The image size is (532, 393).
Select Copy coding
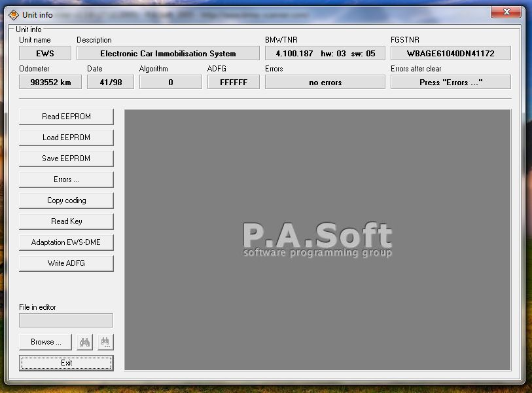(x=66, y=200)
